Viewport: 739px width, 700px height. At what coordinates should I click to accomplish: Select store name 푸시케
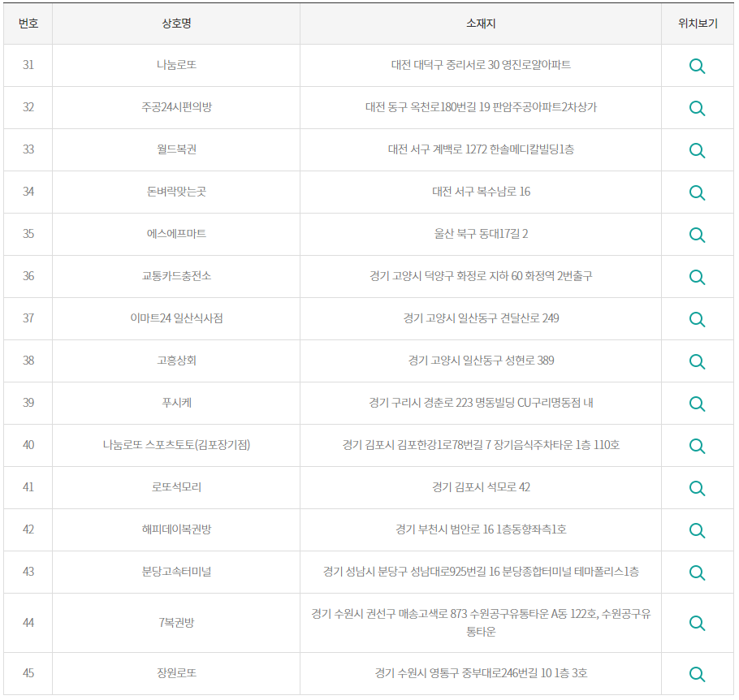point(176,403)
